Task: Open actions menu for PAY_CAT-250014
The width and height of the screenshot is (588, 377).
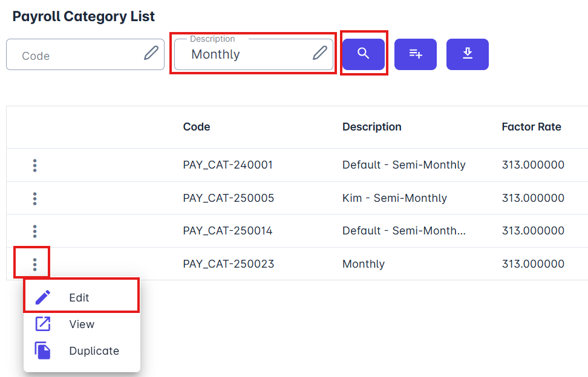Action: [35, 231]
